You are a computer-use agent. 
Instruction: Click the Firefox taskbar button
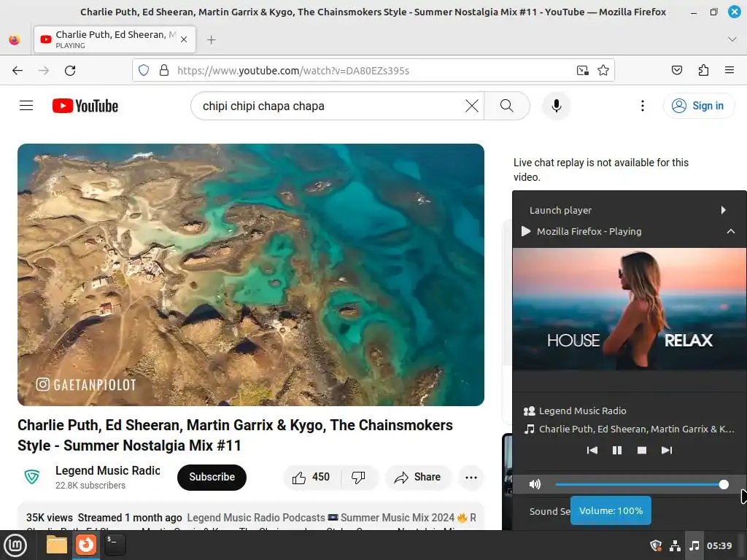tap(86, 545)
